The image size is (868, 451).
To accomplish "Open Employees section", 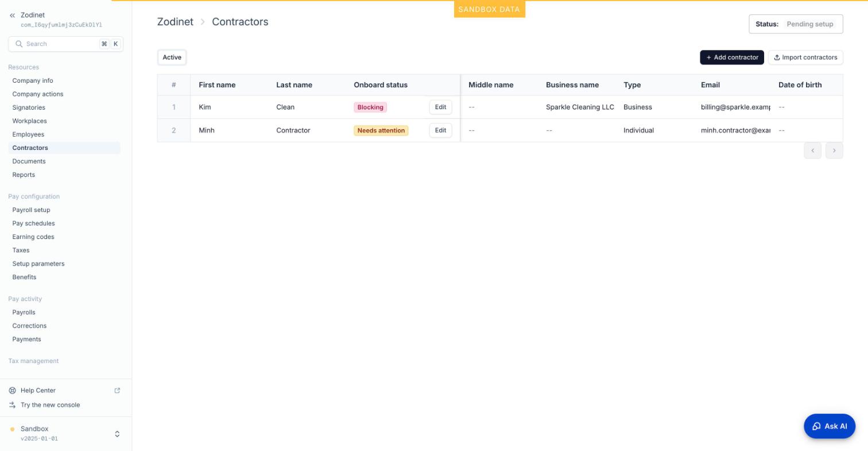I will [28, 134].
